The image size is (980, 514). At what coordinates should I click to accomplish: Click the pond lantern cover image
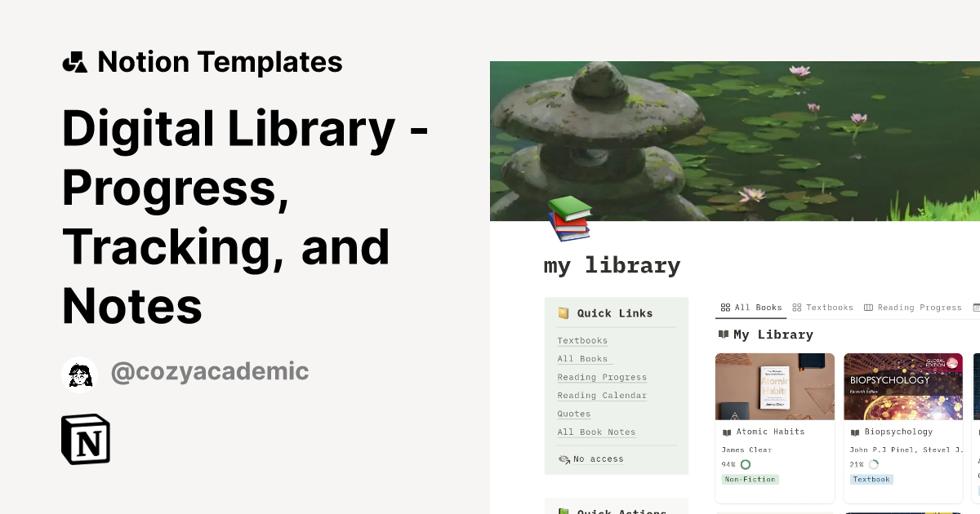[x=734, y=140]
